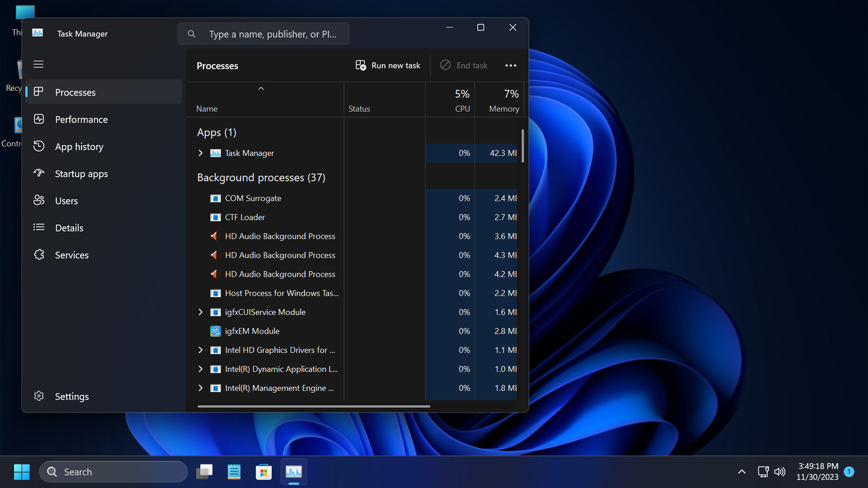Expand Intel(R) Management Engine group
The image size is (868, 488).
tap(201, 388)
